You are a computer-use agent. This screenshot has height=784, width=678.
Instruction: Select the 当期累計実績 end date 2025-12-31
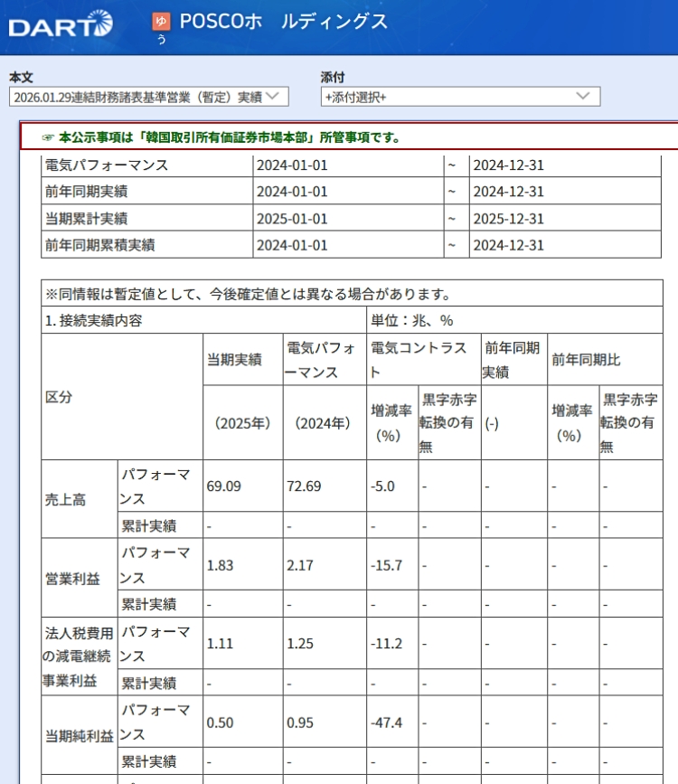pos(508,219)
